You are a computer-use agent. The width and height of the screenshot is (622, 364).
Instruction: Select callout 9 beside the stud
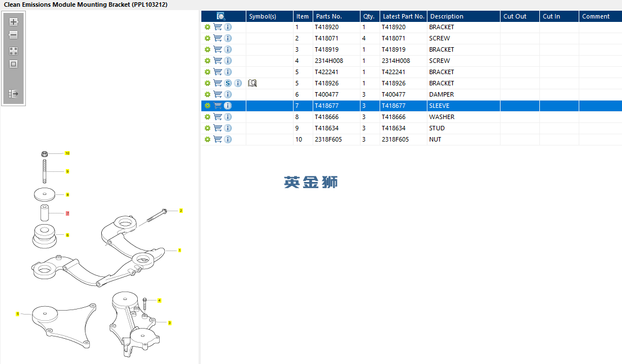[x=67, y=171]
